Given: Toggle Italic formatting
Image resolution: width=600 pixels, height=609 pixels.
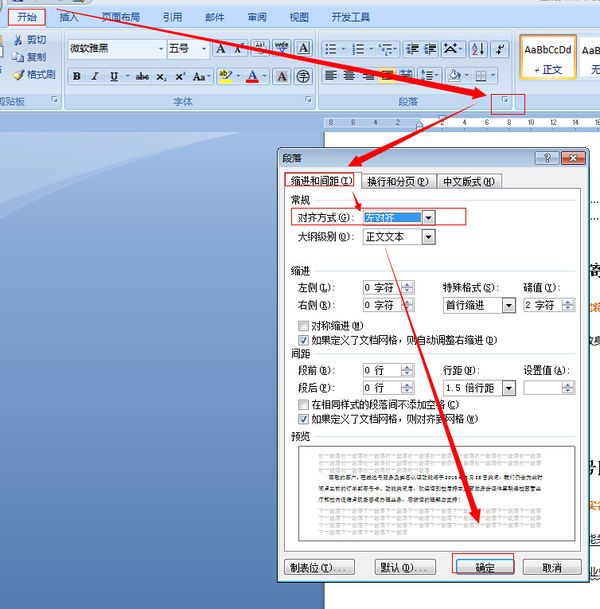Looking at the screenshot, I should pyautogui.click(x=95, y=77).
